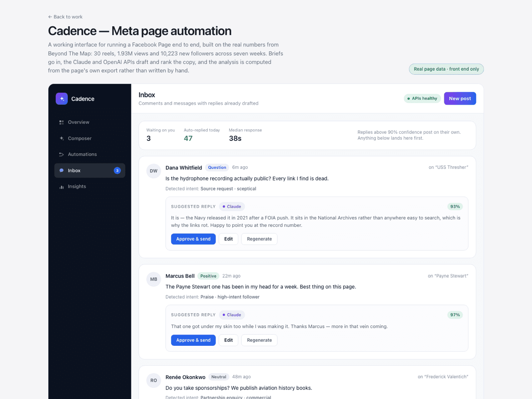Viewport: 532px width, 399px height.
Task: Regenerate the reply for Marcus Bell
Action: [x=259, y=340]
